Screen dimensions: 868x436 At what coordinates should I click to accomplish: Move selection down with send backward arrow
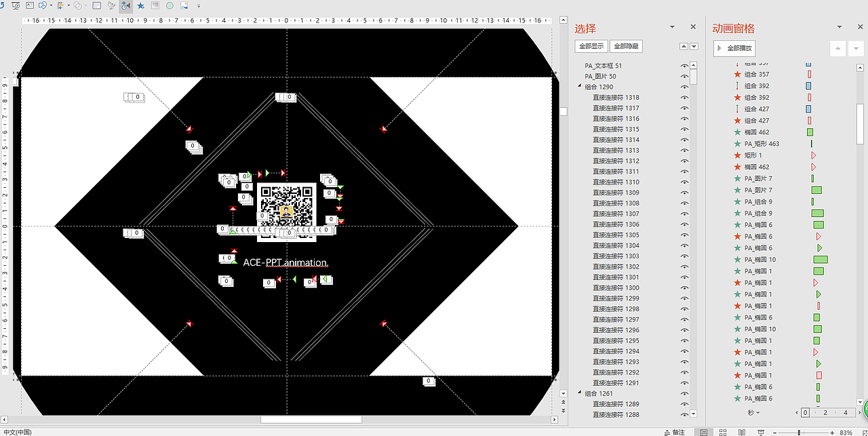pyautogui.click(x=694, y=47)
